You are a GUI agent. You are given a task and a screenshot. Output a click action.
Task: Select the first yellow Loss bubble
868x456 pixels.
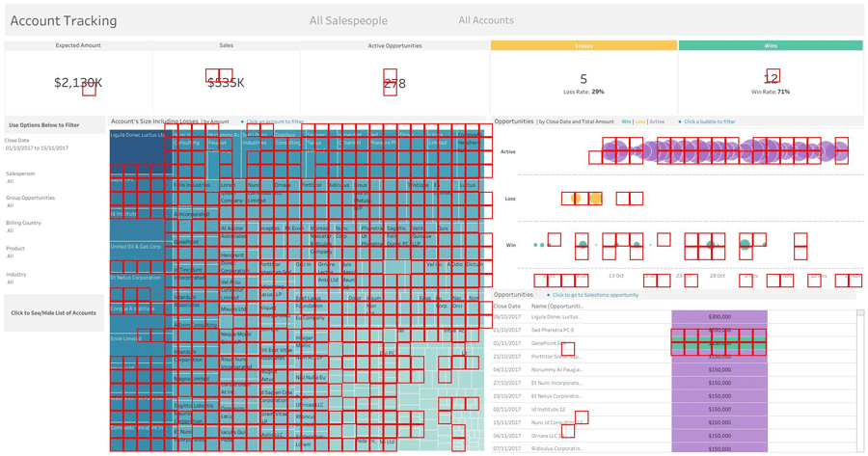[x=576, y=199]
